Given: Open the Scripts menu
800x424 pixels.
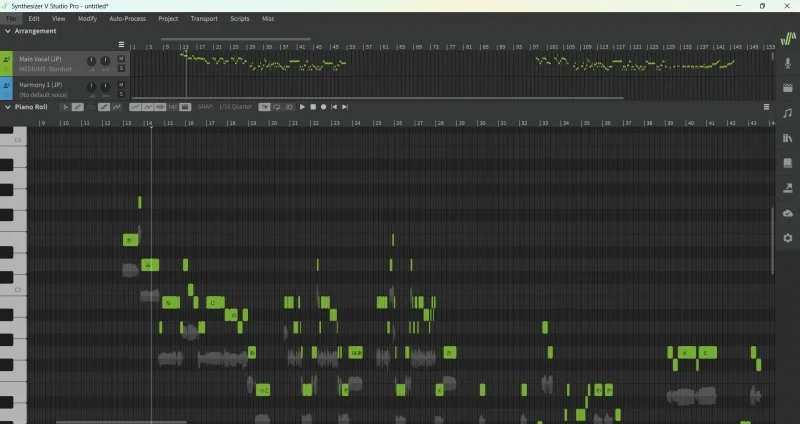Looking at the screenshot, I should click(239, 19).
